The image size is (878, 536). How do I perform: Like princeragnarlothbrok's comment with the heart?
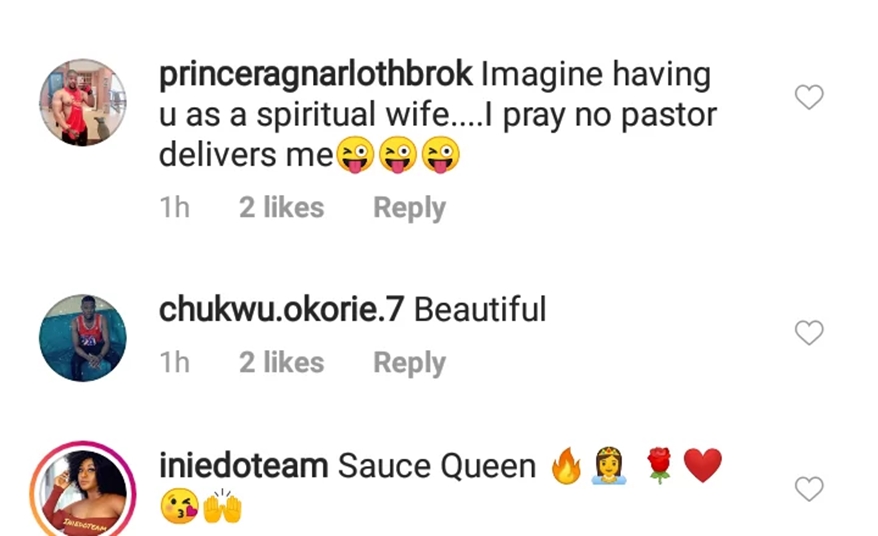coord(808,97)
